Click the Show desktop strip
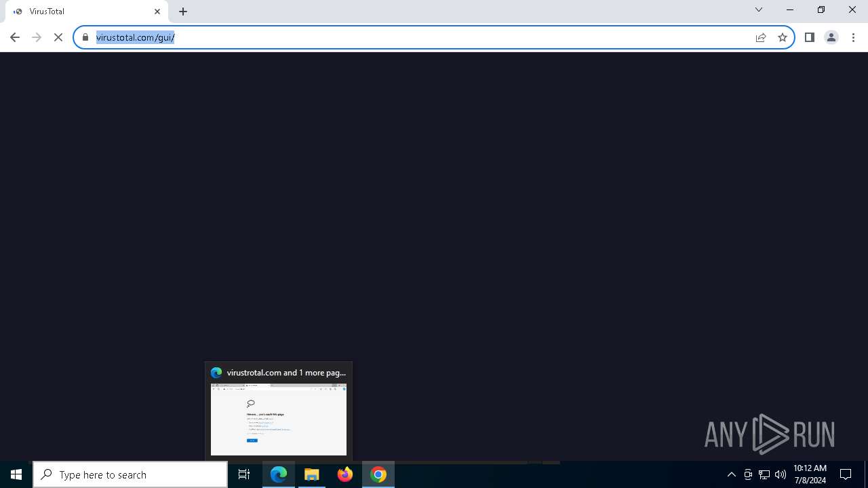 point(866,474)
